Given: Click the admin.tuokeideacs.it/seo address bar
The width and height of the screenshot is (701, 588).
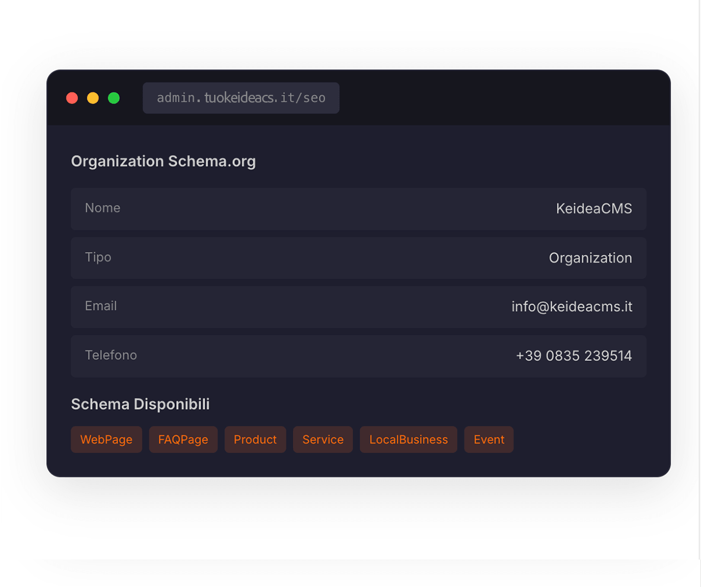Looking at the screenshot, I should pyautogui.click(x=241, y=98).
